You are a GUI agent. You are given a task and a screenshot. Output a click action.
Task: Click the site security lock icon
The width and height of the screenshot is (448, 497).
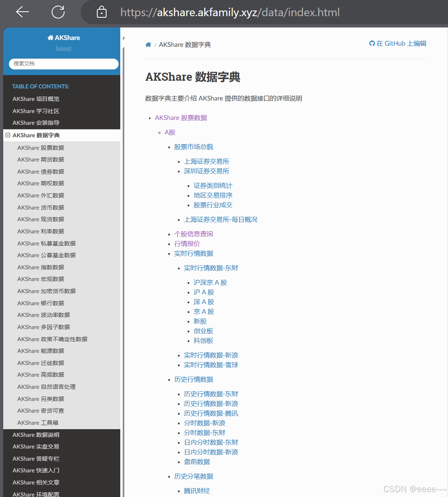pos(101,12)
